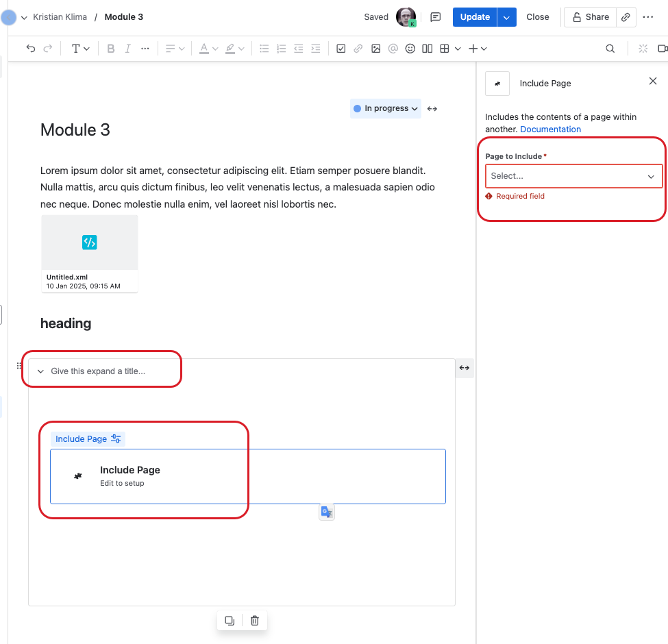Close the Include Page side panel
668x644 pixels.
tap(653, 81)
